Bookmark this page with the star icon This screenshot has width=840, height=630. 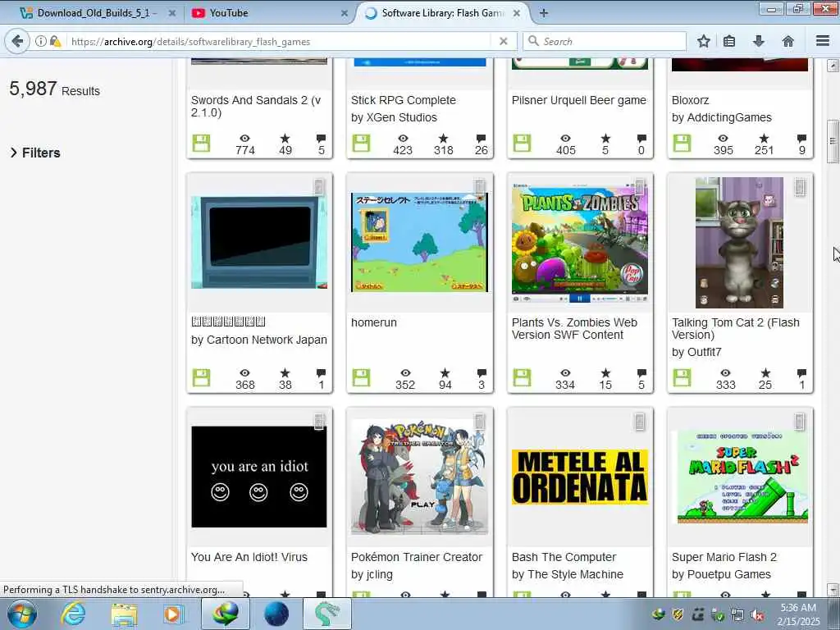703,41
